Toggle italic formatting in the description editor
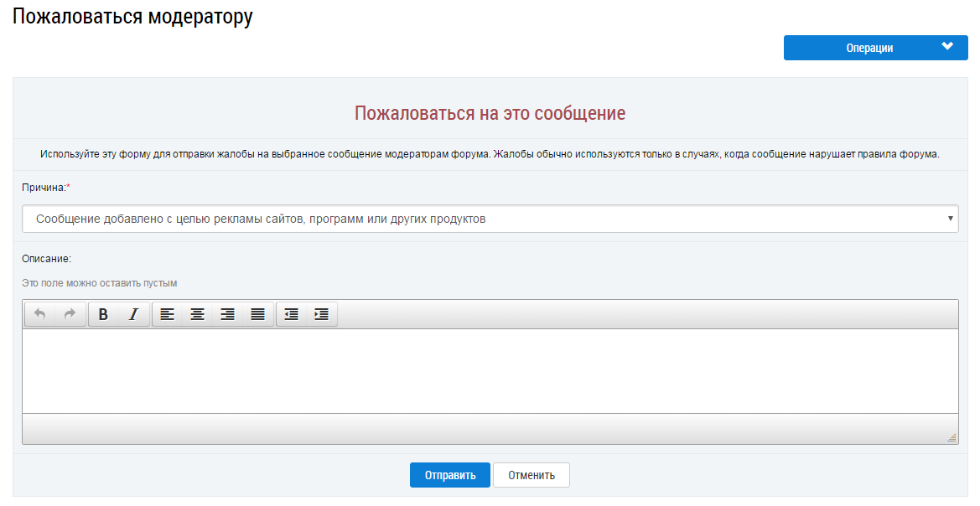Image resolution: width=980 pixels, height=506 pixels. [132, 314]
